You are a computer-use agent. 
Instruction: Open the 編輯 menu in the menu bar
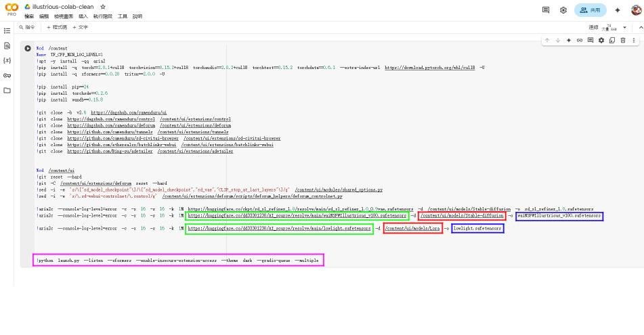coord(44,16)
